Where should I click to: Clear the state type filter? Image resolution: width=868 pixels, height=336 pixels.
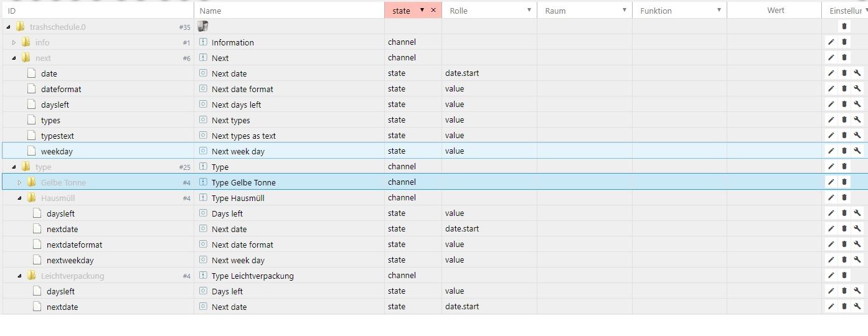pos(433,10)
